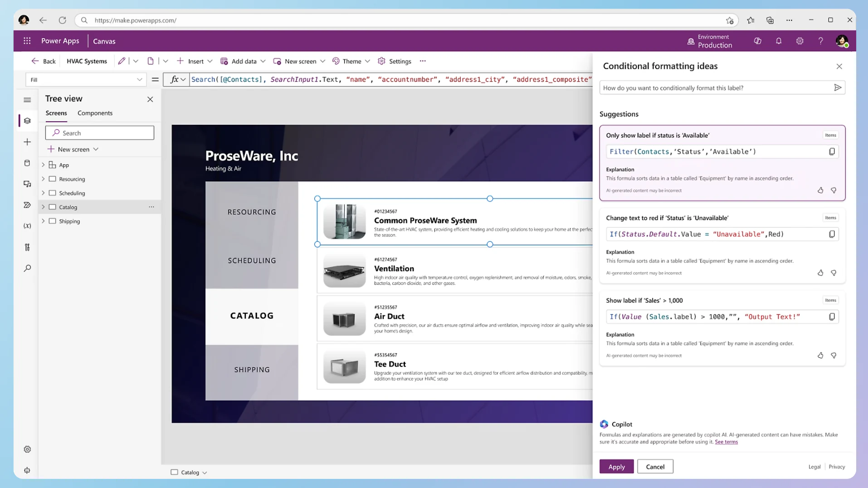Open the See terms link
Screen dimensions: 868x488
click(726, 442)
